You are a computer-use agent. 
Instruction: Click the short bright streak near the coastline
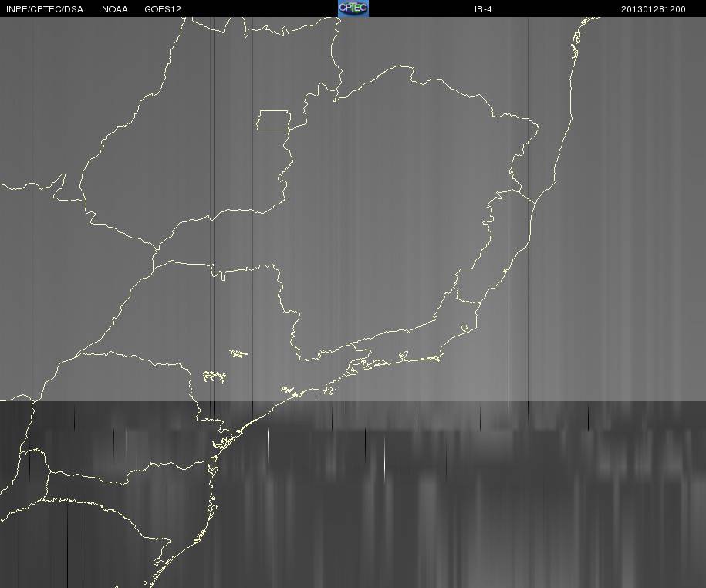(x=268, y=438)
